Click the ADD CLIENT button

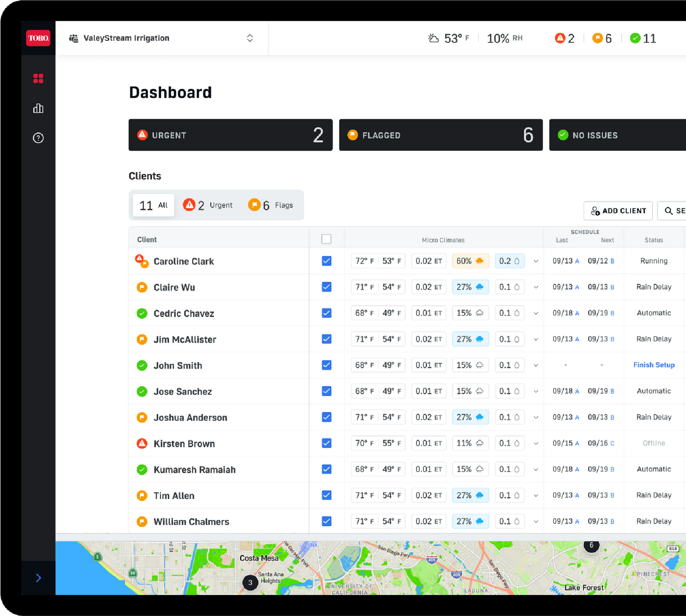click(618, 211)
